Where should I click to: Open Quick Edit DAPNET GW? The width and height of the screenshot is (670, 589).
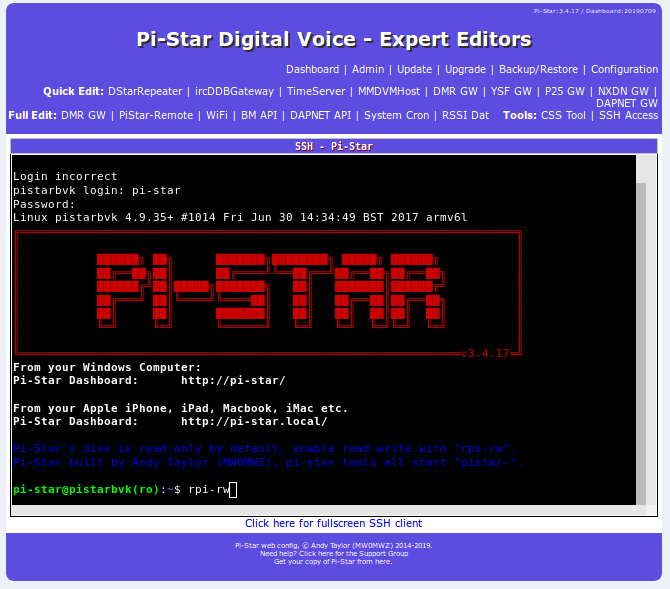[x=627, y=103]
